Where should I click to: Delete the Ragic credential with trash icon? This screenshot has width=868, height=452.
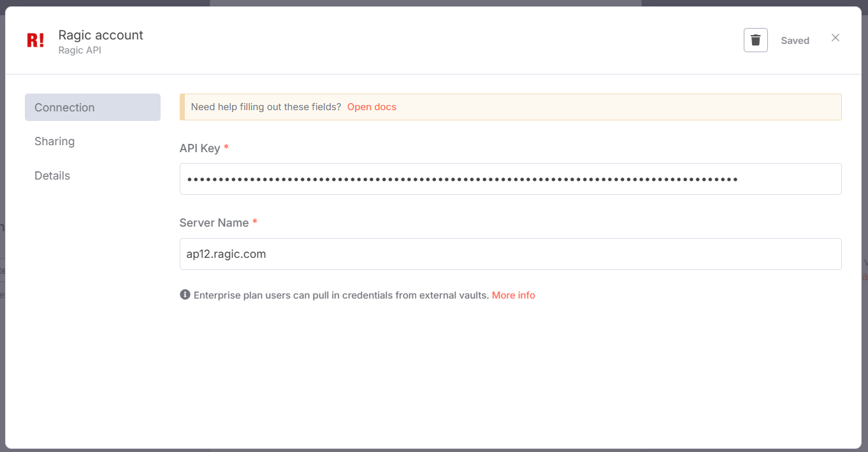click(755, 40)
